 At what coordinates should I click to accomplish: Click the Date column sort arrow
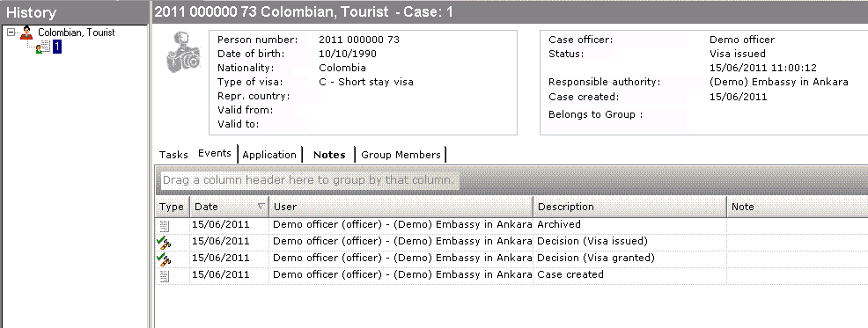[261, 207]
